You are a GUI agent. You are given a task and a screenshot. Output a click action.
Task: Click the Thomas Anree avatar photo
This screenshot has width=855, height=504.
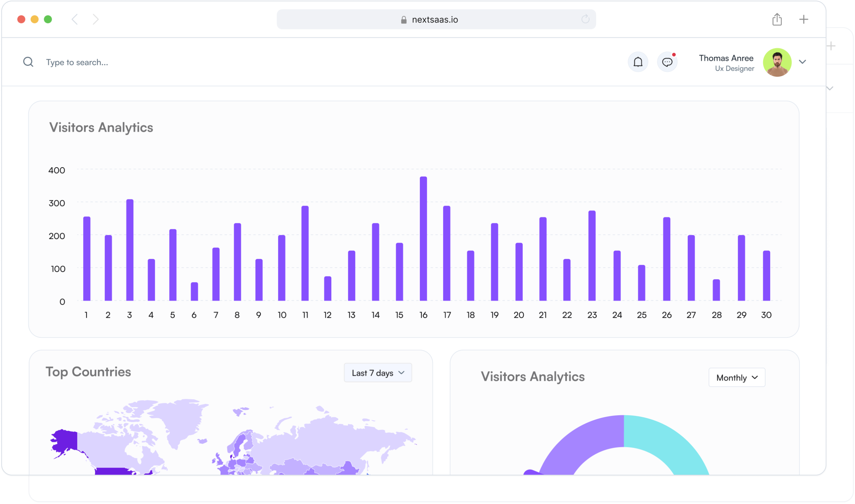pyautogui.click(x=777, y=62)
